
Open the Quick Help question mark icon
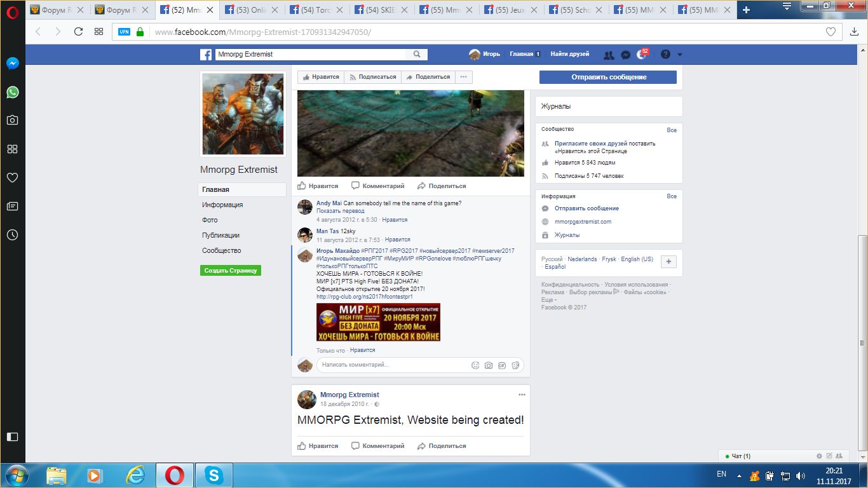pyautogui.click(x=665, y=55)
